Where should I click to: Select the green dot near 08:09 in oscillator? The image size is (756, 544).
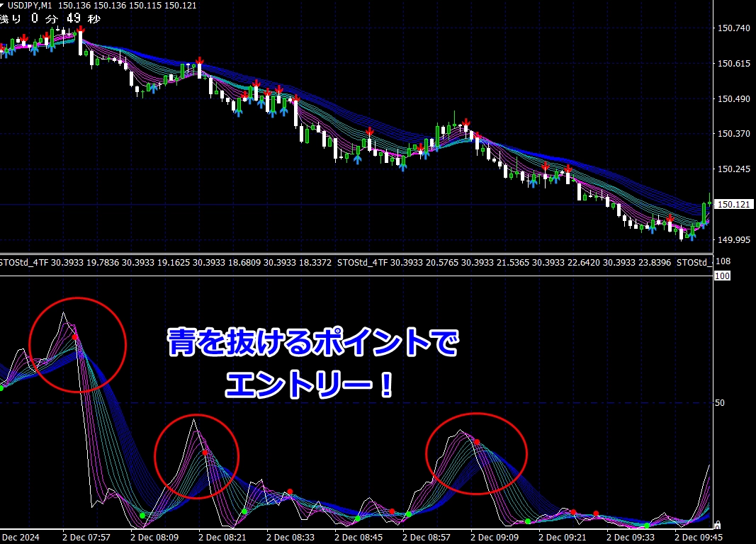pos(142,516)
